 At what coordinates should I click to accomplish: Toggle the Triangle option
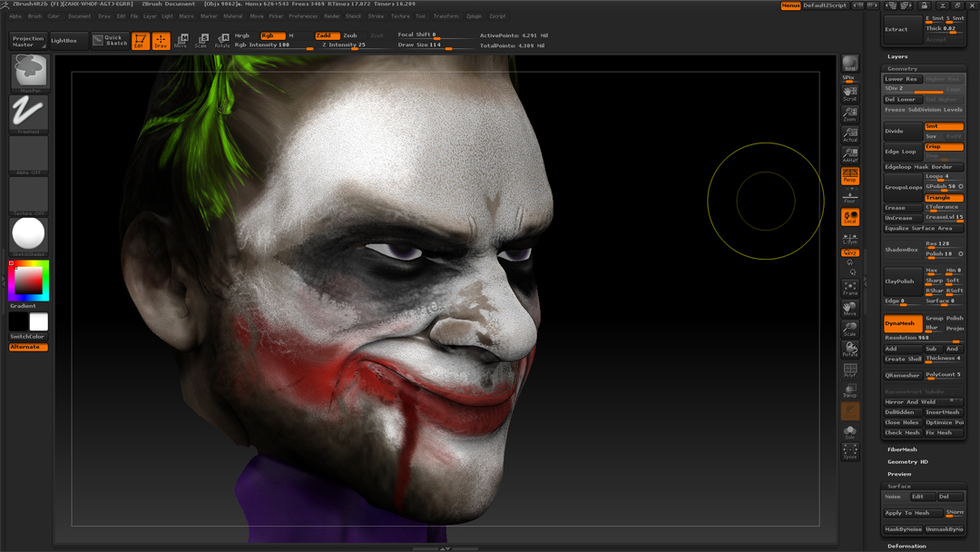point(944,198)
